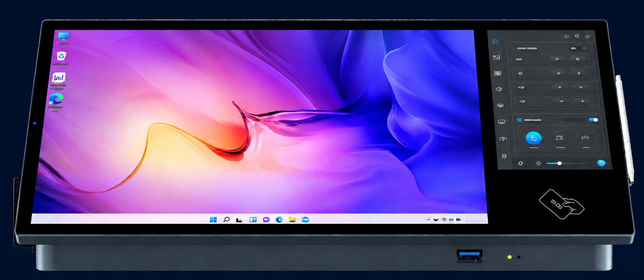Click the blue snowflake button beside the slider
This screenshot has width=644, height=280.
click(x=601, y=163)
